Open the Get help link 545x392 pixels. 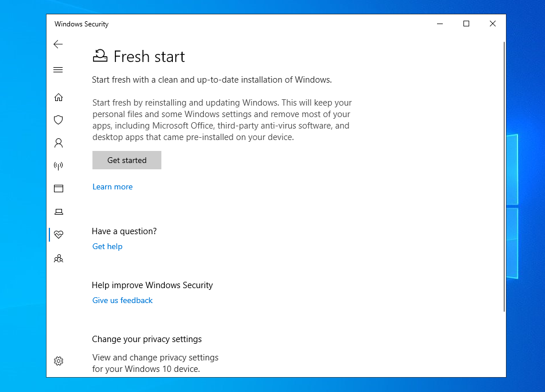pos(107,246)
